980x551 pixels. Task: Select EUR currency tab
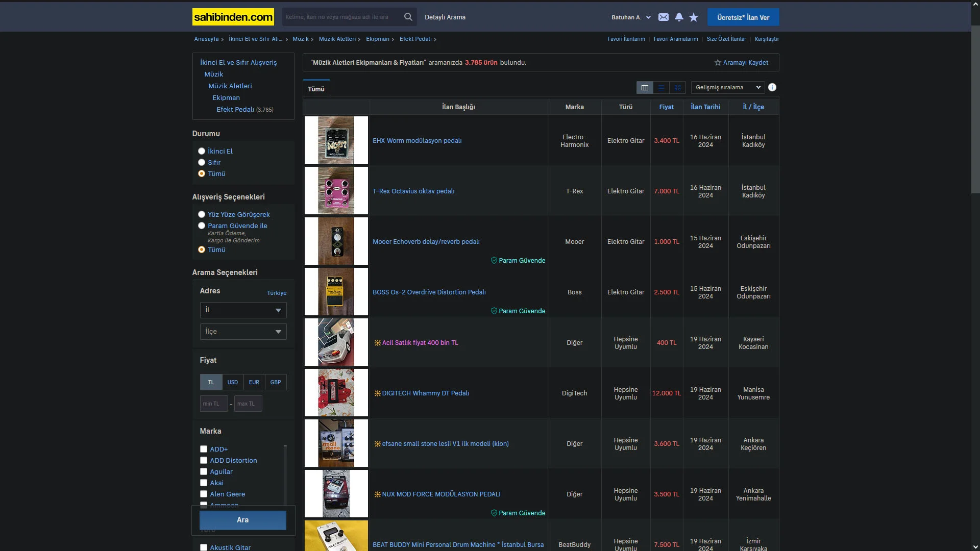(x=254, y=382)
